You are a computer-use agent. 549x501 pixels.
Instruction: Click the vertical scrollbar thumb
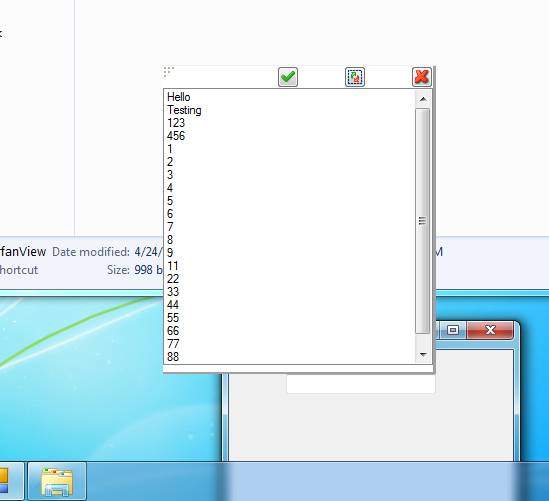423,221
